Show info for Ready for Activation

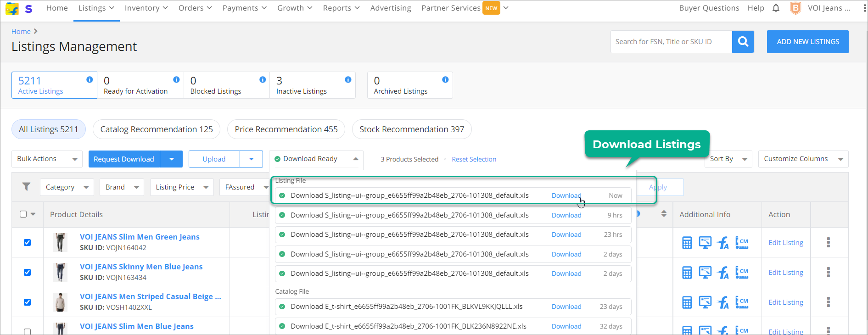176,79
